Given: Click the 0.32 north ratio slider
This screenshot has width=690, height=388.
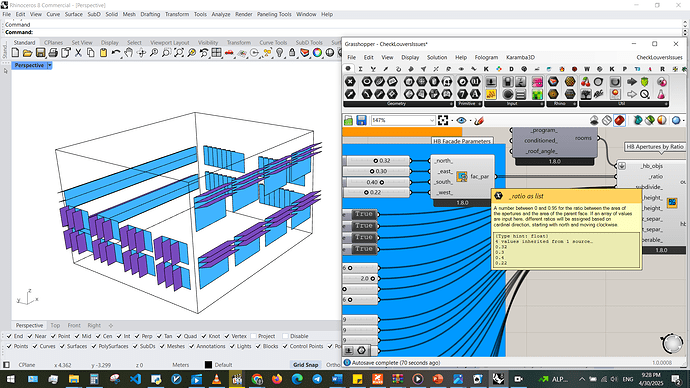Looking at the screenshot, I should (378, 161).
